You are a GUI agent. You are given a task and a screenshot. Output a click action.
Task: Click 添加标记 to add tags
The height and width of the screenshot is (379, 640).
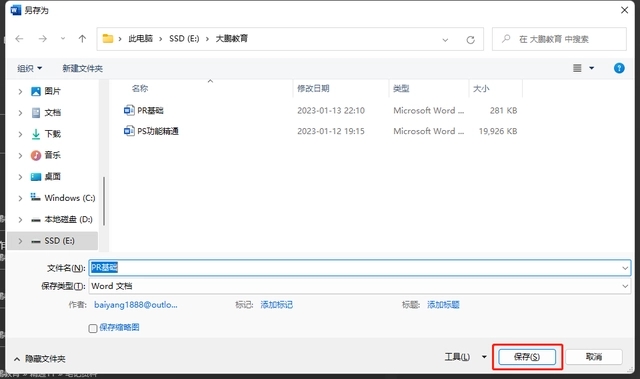coord(276,305)
